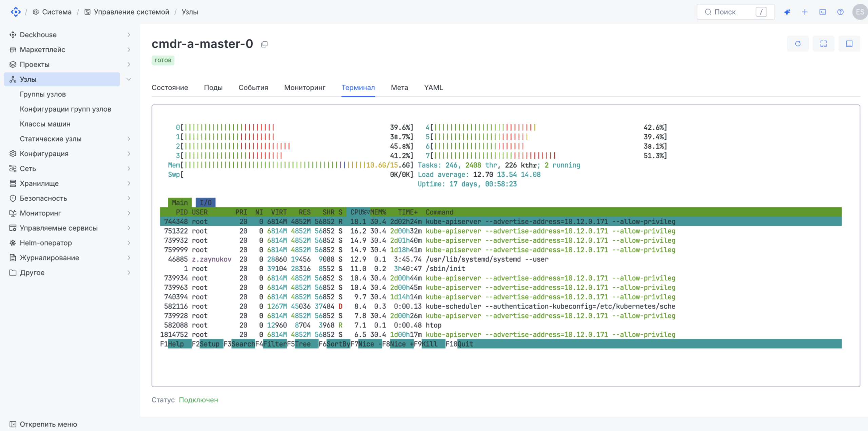868x431 pixels.
Task: Expand the Журналирование chevron
Action: 129,258
